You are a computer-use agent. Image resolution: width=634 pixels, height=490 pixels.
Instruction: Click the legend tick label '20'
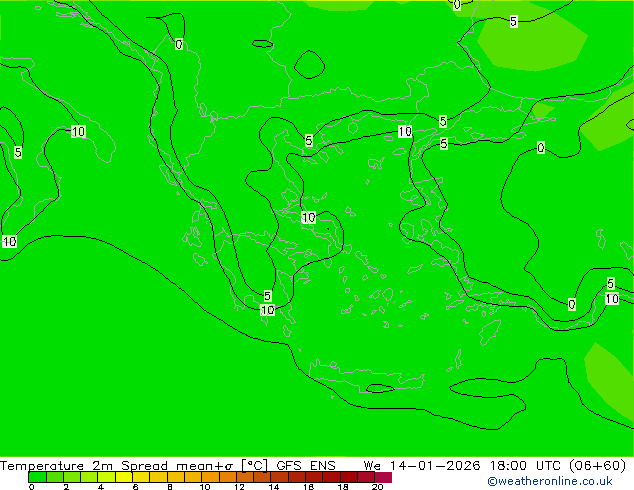tap(377, 487)
